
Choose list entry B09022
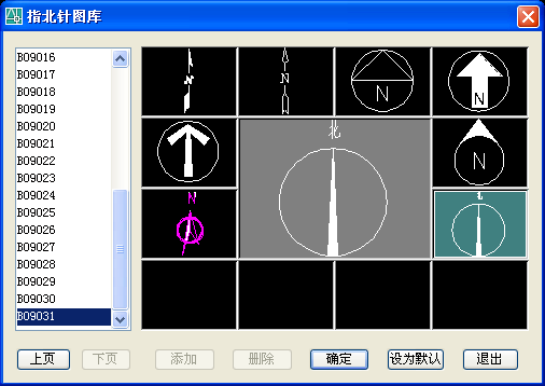pyautogui.click(x=64, y=161)
